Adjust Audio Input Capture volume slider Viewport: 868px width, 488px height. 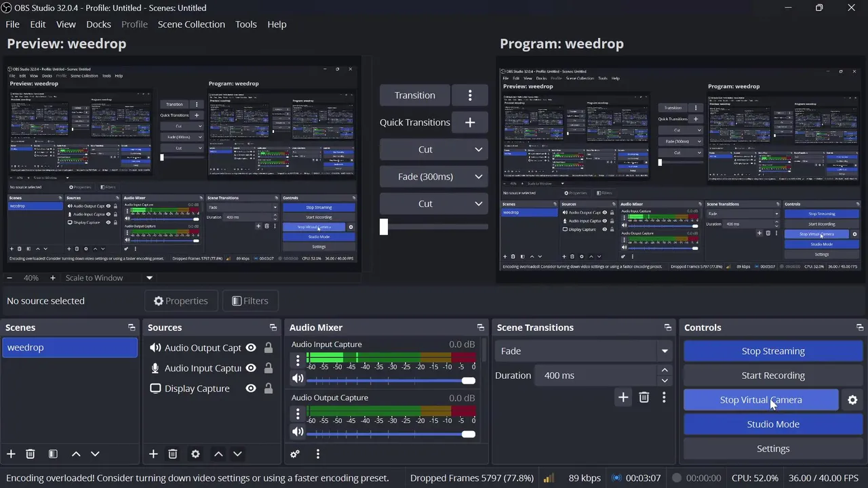pos(391,380)
